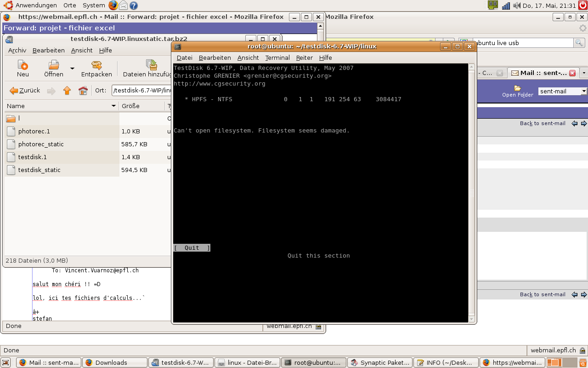Click the Ort location path field
The image size is (588, 368).
click(x=141, y=91)
